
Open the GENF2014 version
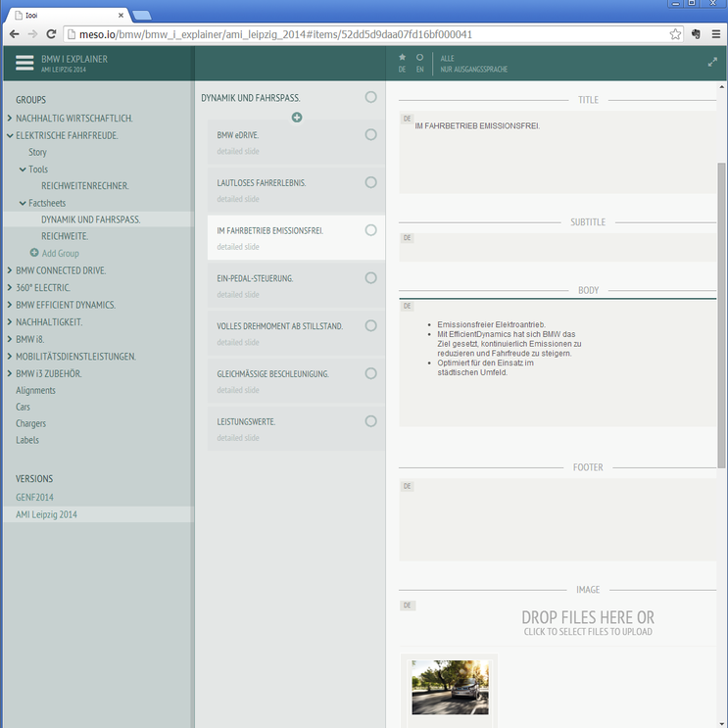tap(34, 498)
